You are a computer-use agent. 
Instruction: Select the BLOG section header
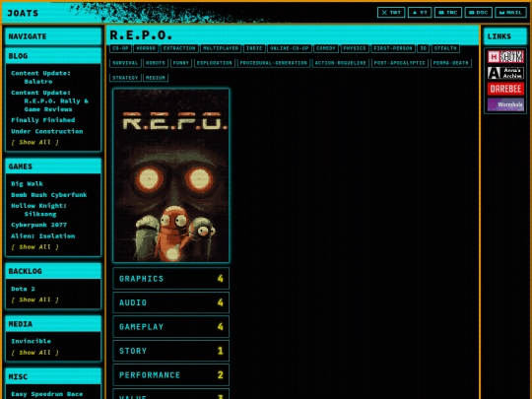53,55
